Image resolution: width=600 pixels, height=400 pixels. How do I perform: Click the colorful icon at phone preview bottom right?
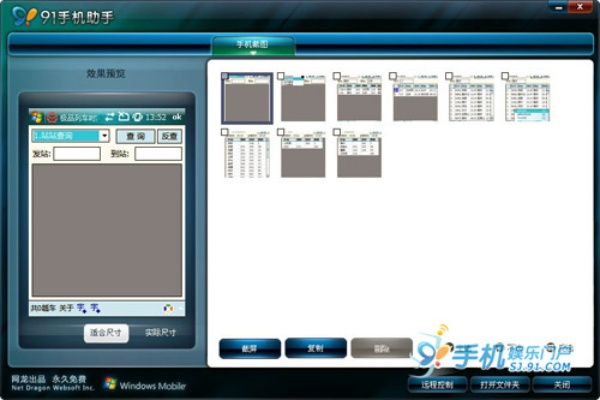(x=169, y=307)
